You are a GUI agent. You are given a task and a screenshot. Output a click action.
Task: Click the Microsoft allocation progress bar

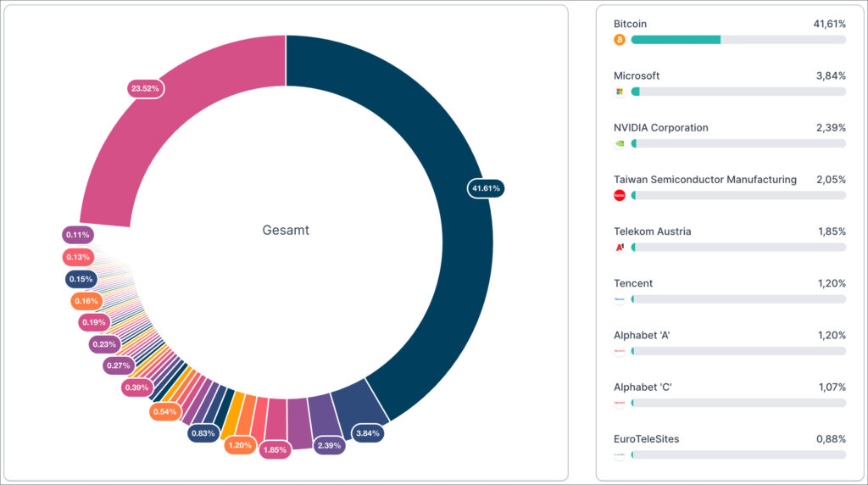[737, 92]
